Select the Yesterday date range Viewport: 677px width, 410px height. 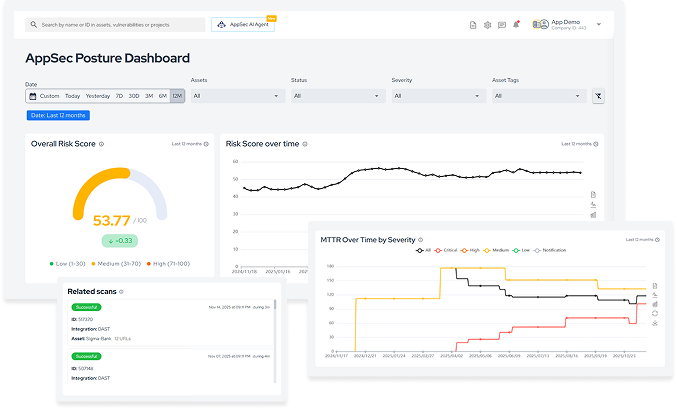[x=98, y=96]
